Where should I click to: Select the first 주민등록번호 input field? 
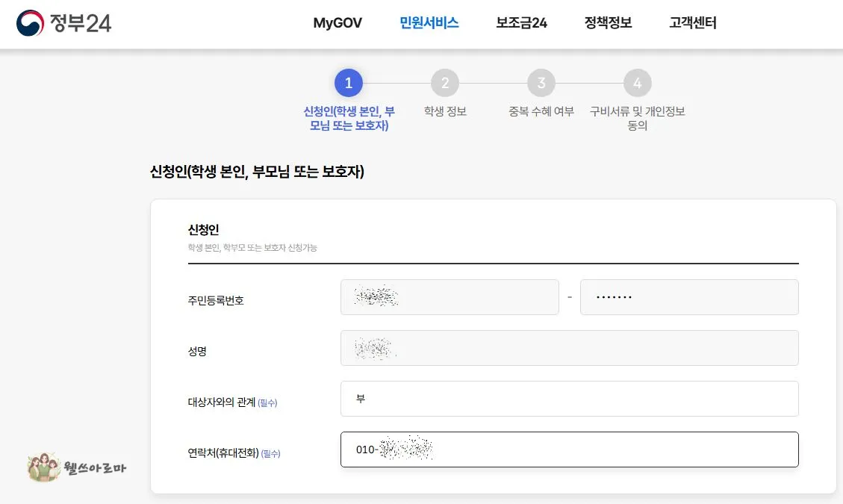click(450, 296)
